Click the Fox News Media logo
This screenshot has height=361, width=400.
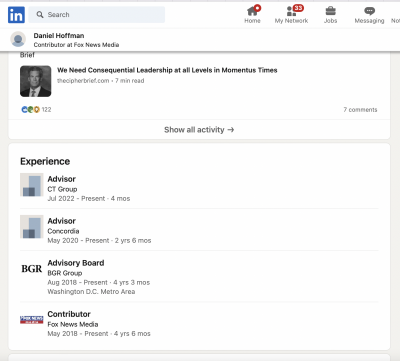pyautogui.click(x=32, y=320)
